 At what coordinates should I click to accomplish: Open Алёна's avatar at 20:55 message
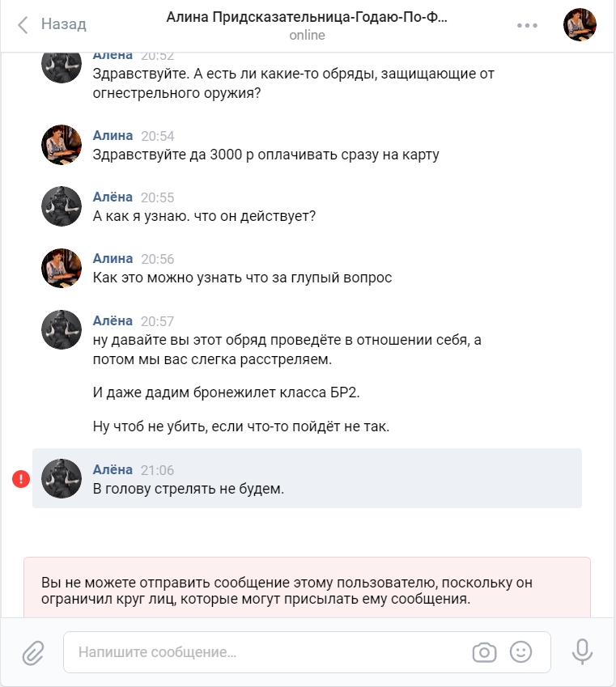(x=62, y=206)
